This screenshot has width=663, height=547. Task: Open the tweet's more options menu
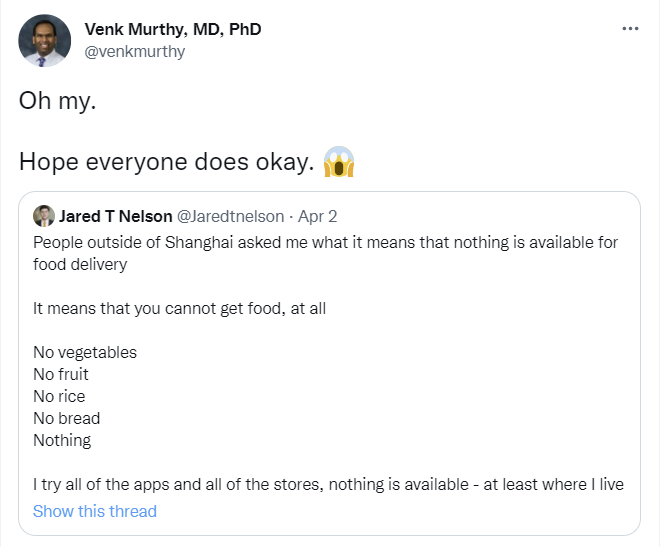click(x=630, y=29)
